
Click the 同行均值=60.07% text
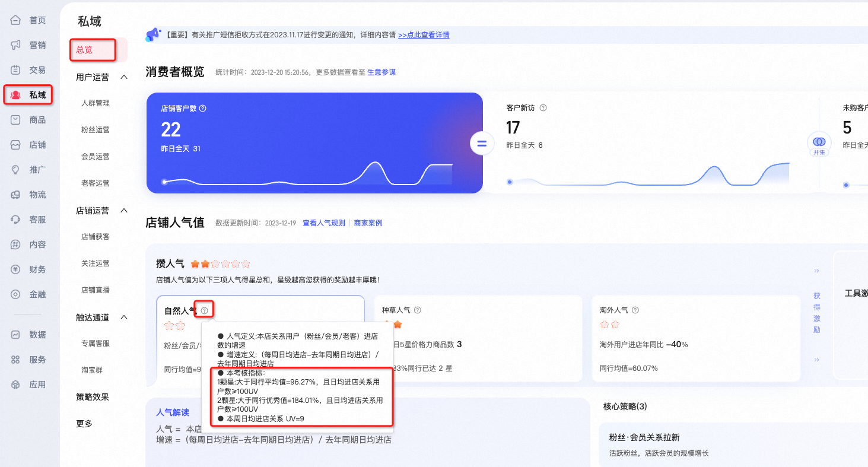click(628, 368)
